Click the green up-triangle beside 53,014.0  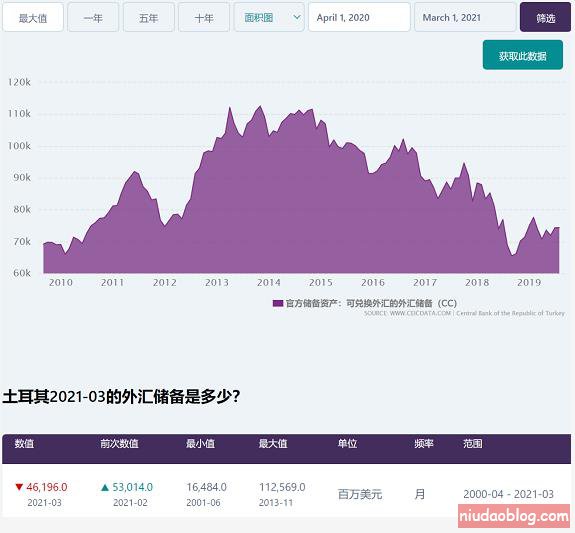pos(105,487)
